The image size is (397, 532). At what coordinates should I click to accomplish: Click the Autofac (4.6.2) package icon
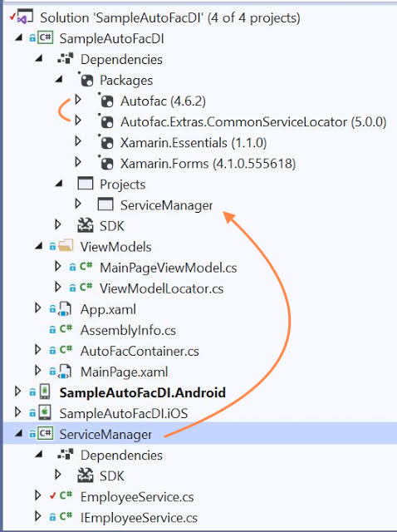tap(106, 101)
